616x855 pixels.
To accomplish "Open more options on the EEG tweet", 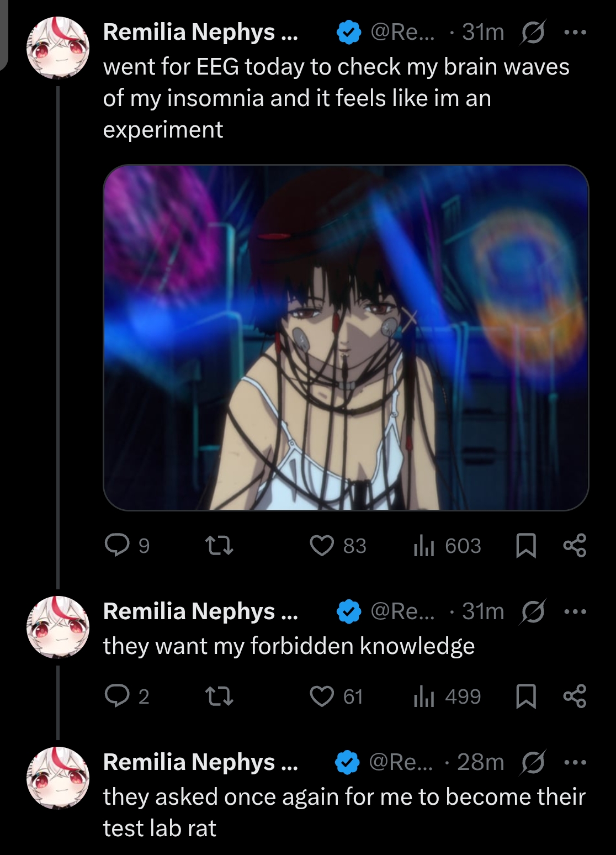I will point(575,33).
